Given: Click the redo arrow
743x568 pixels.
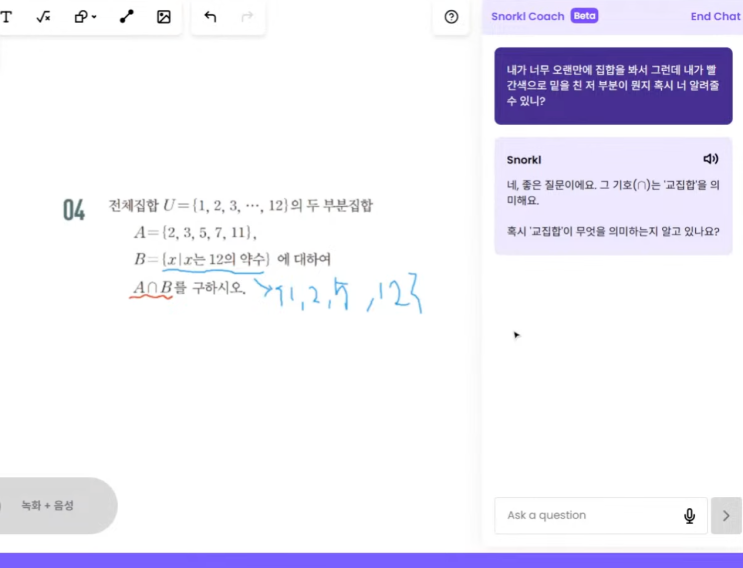Looking at the screenshot, I should tap(247, 17).
